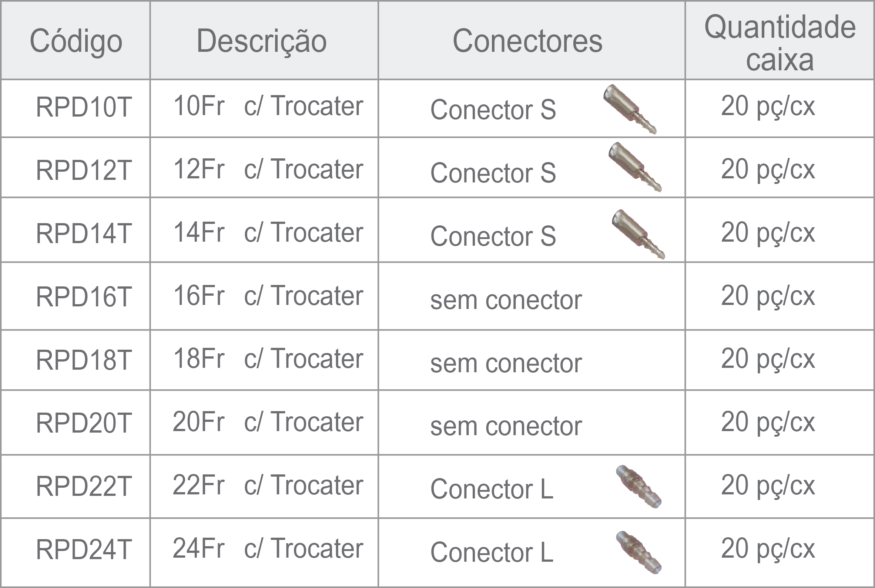Click the Conector S image in the RPD10T row
Screen dimensions: 875x588
[630, 109]
